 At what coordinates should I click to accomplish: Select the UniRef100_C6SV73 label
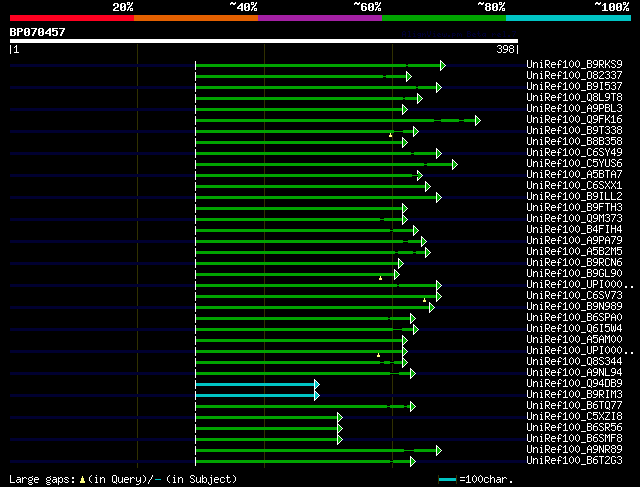click(x=574, y=296)
